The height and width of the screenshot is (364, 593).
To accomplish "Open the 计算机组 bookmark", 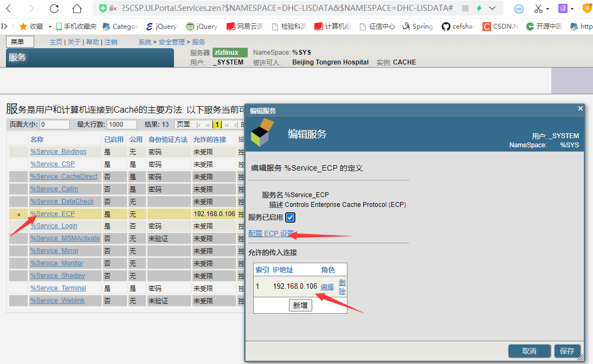I will (332, 27).
